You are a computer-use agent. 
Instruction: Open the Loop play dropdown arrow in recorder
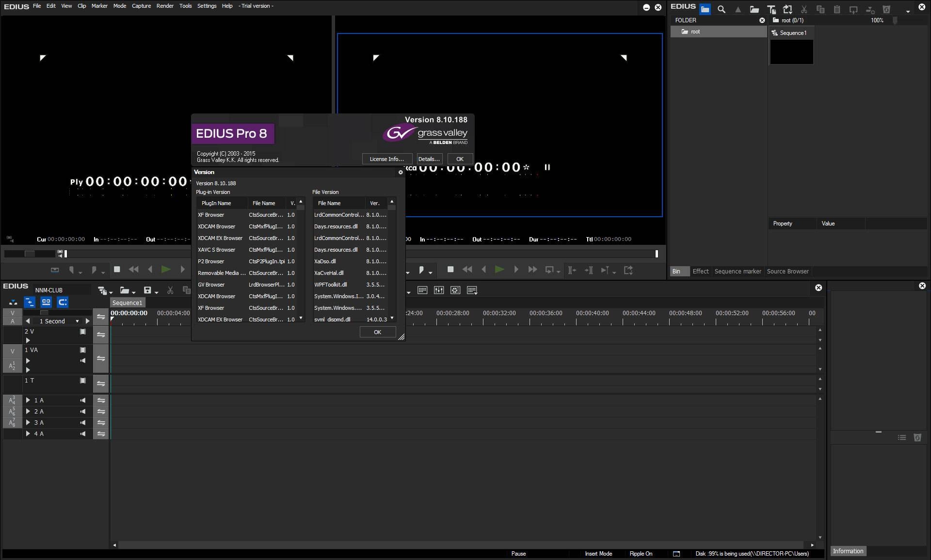pyautogui.click(x=558, y=272)
